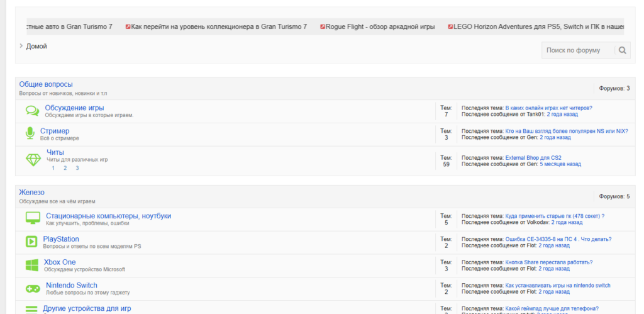
Task: Click in the Поиск по форуму search field
Action: point(578,50)
